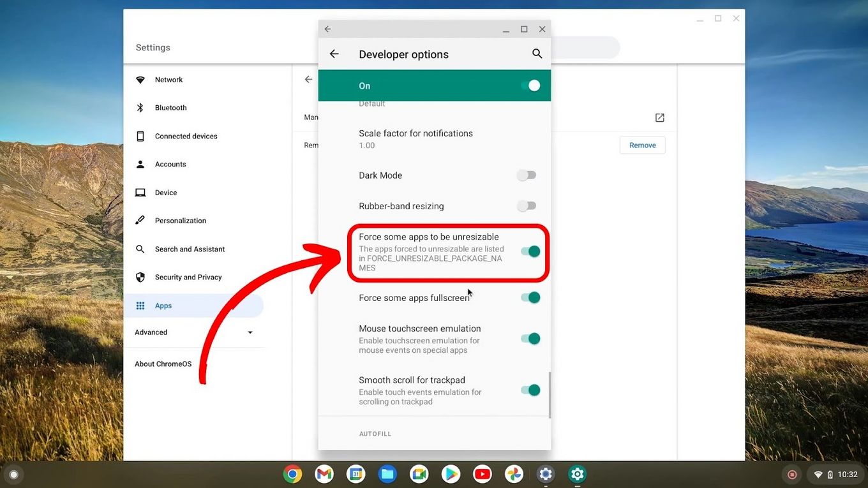Enable Rubber-band resizing
Viewport: 868px width, 488px height.
click(526, 205)
